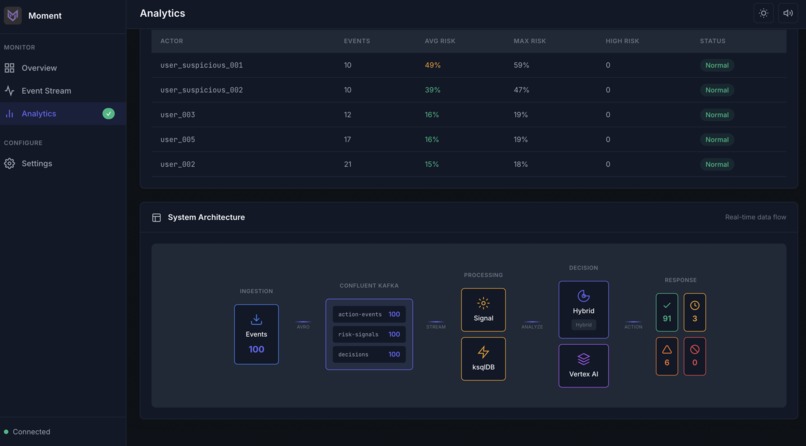Click the green checkmark badge beside Analytics
This screenshot has width=806, height=446.
click(108, 114)
